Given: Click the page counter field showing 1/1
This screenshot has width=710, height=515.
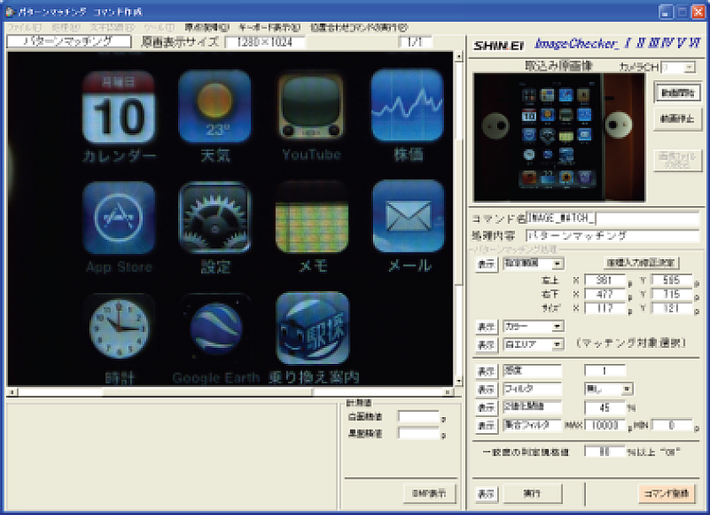Looking at the screenshot, I should point(415,43).
